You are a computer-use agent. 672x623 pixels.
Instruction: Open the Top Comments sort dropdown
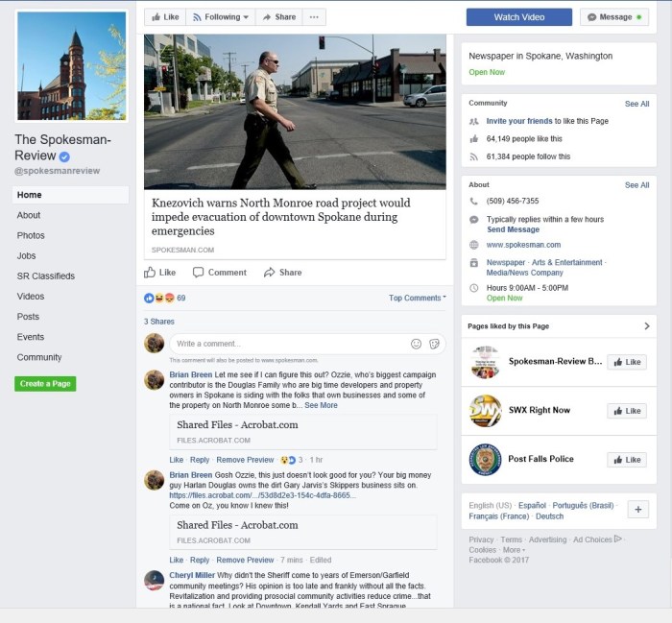click(417, 298)
